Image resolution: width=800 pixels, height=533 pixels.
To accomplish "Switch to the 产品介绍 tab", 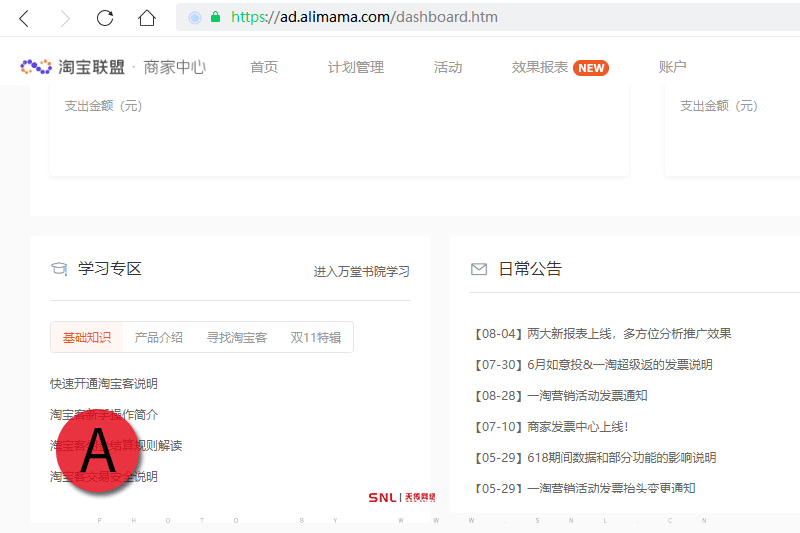I will pos(159,337).
